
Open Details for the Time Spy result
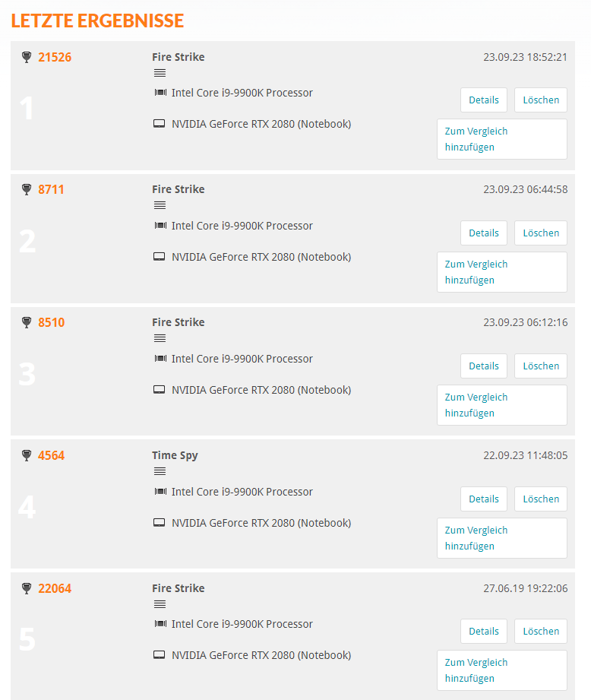[483, 499]
